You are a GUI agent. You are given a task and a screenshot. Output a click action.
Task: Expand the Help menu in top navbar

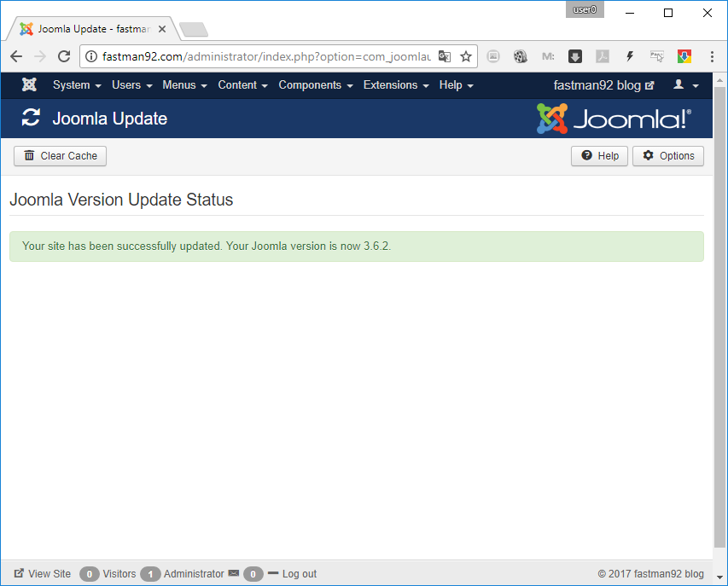click(x=457, y=85)
